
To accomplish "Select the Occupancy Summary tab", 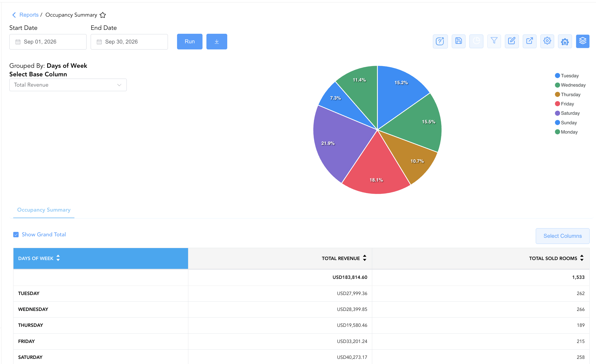I will 44,210.
